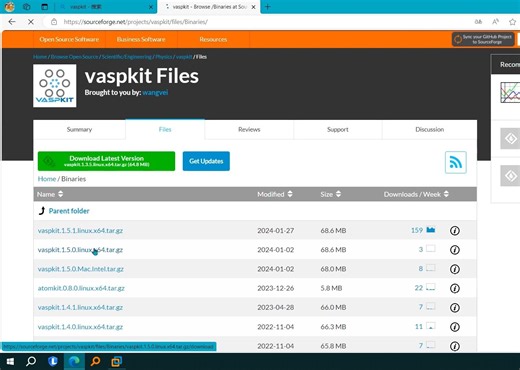
Task: Click the RSS feed icon
Action: coord(456,162)
